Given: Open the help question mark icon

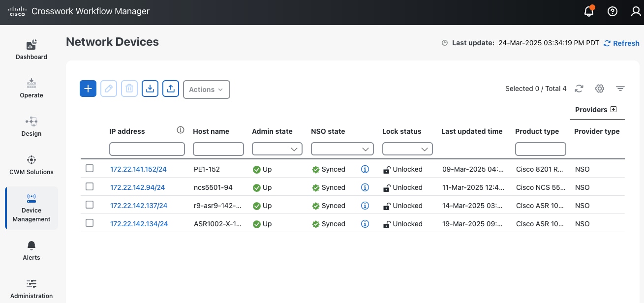Looking at the screenshot, I should (x=613, y=11).
